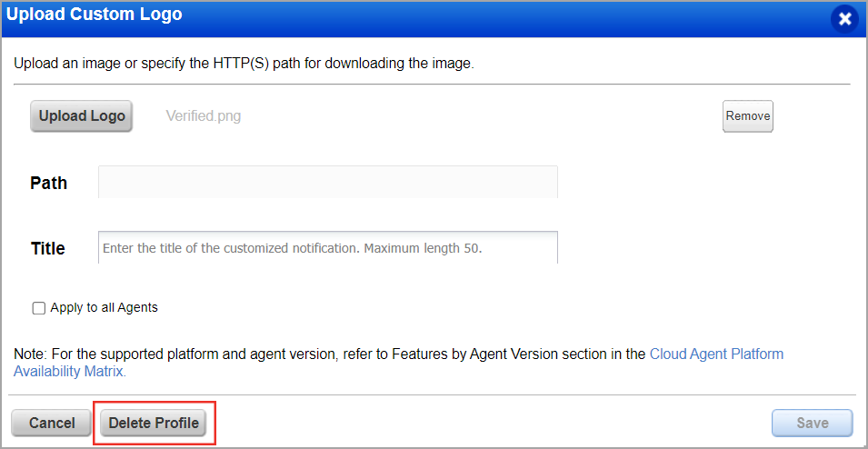Click into the Title text box

327,247
